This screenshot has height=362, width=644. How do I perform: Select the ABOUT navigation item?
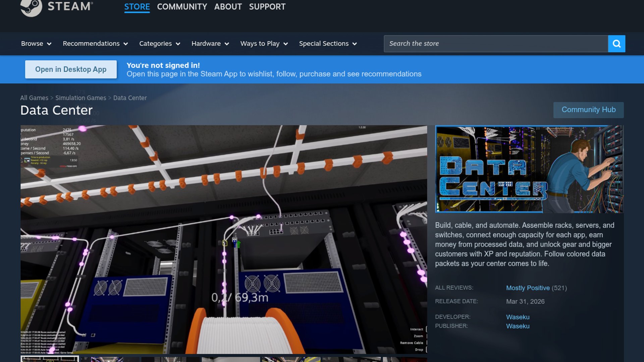pos(228,7)
